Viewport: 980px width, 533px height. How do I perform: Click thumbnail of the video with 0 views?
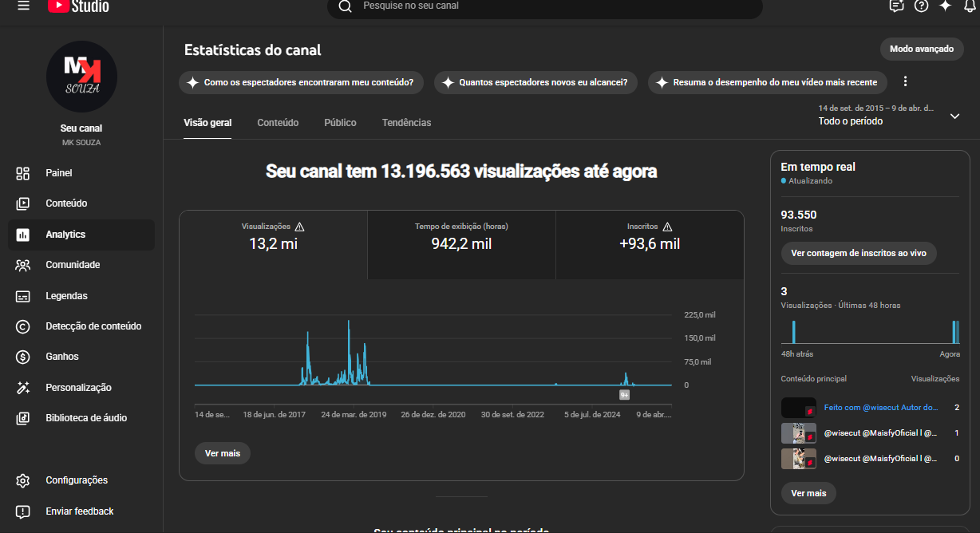798,459
